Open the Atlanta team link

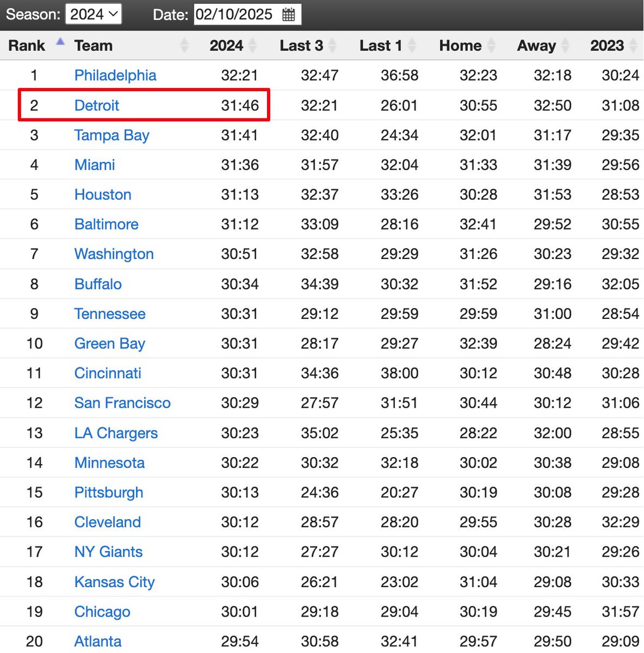pos(98,641)
